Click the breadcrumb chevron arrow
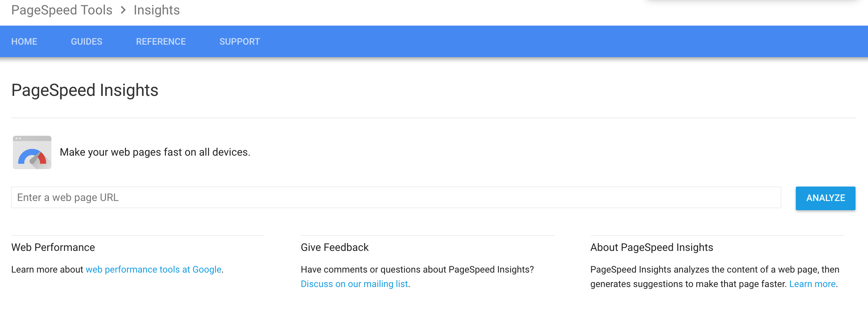The width and height of the screenshot is (868, 333). (123, 10)
